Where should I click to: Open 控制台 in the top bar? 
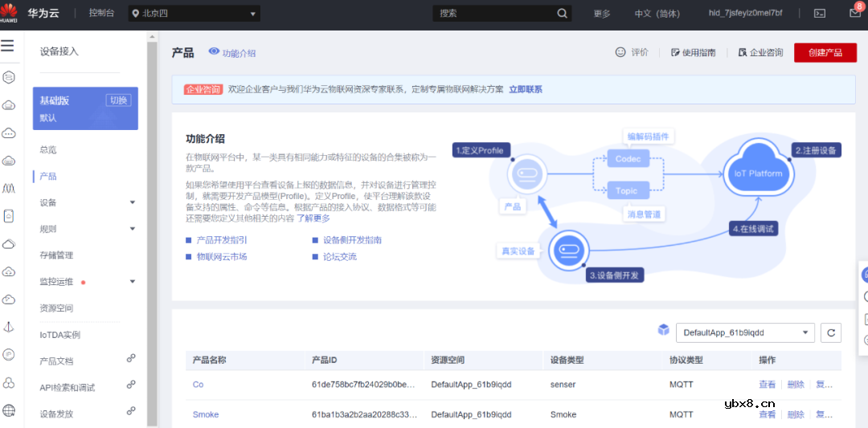pos(102,14)
